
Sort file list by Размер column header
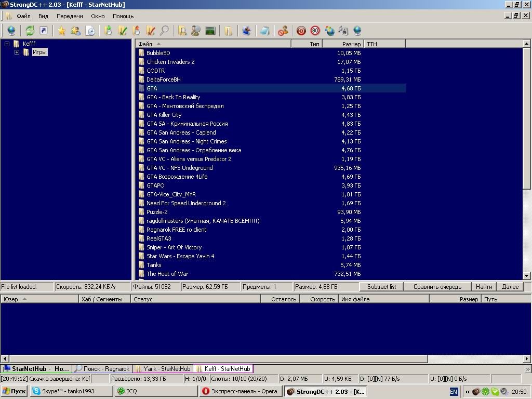click(343, 44)
